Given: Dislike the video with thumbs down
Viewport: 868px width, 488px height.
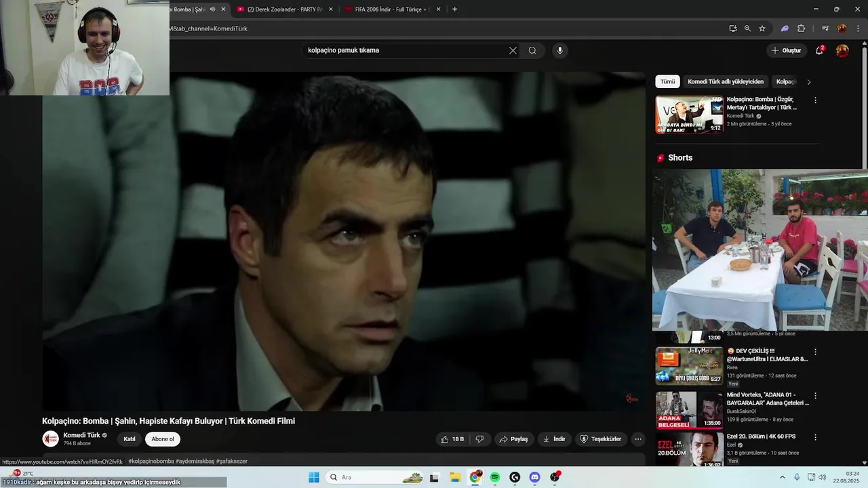Looking at the screenshot, I should pyautogui.click(x=479, y=439).
